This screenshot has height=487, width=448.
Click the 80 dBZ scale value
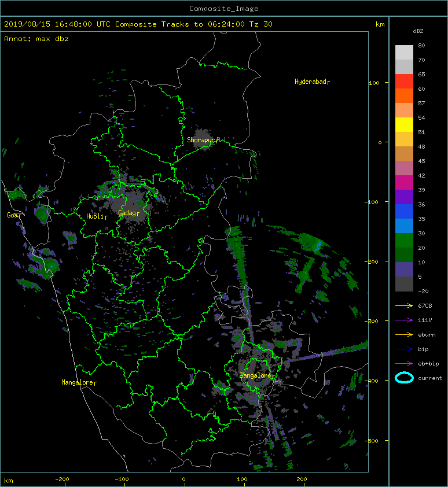(x=421, y=45)
